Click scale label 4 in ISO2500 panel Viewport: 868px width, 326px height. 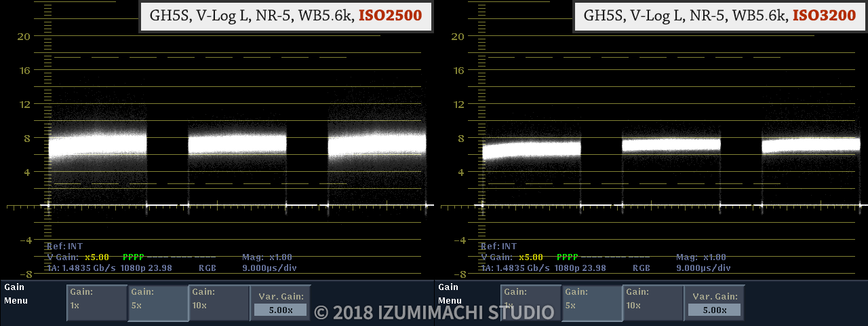(x=27, y=172)
